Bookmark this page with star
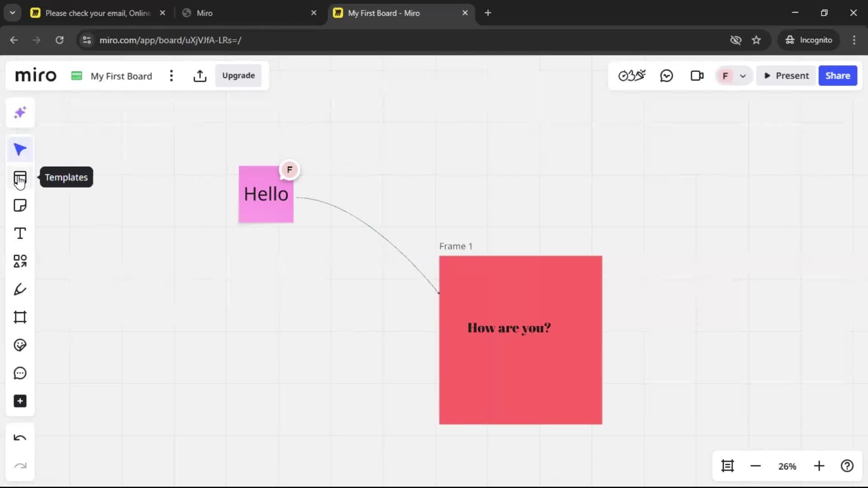The width and height of the screenshot is (868, 488). tap(756, 40)
